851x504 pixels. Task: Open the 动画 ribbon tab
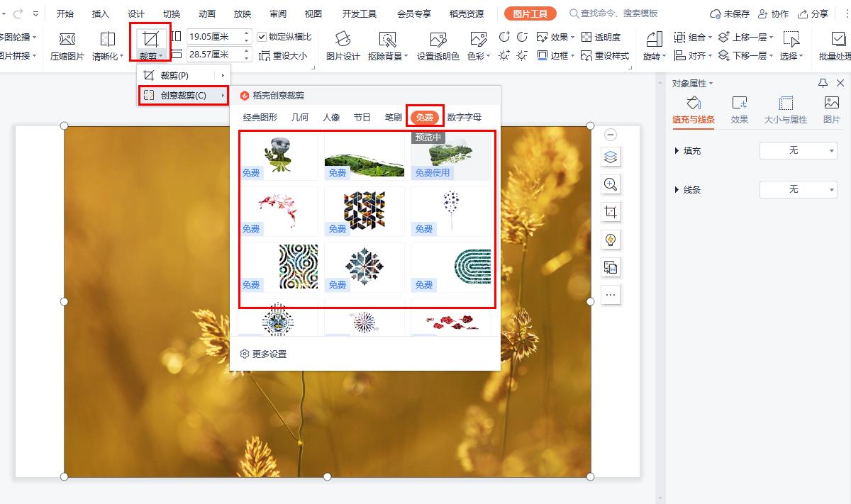point(207,13)
